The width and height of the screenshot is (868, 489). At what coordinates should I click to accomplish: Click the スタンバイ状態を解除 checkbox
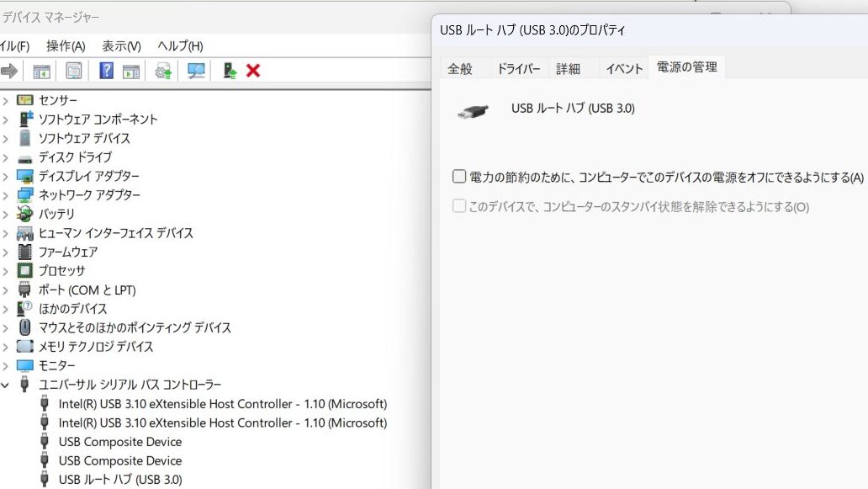click(459, 206)
